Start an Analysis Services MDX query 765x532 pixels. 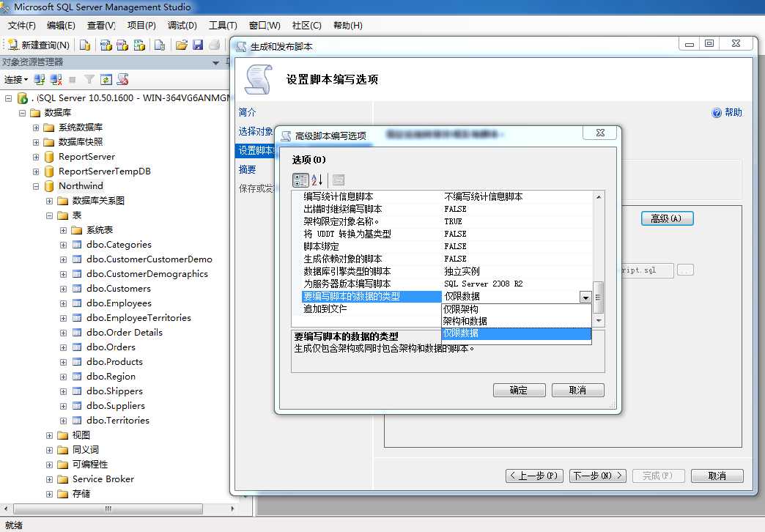(x=106, y=45)
